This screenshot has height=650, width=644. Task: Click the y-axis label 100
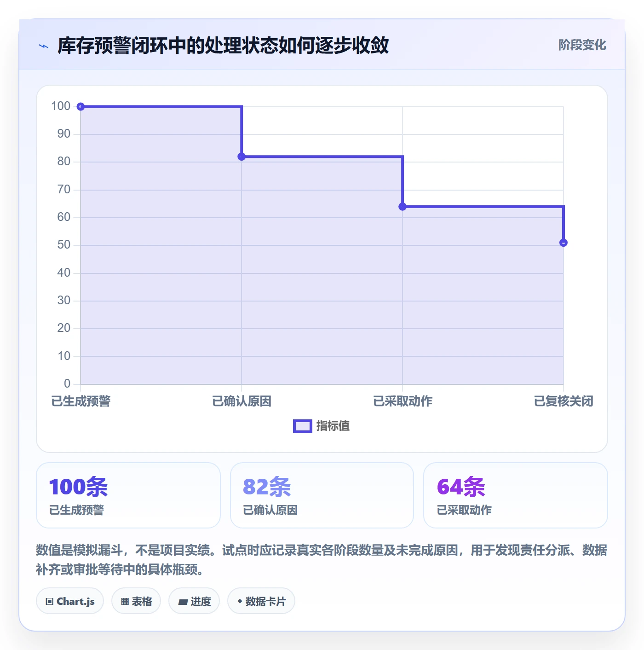pyautogui.click(x=61, y=106)
